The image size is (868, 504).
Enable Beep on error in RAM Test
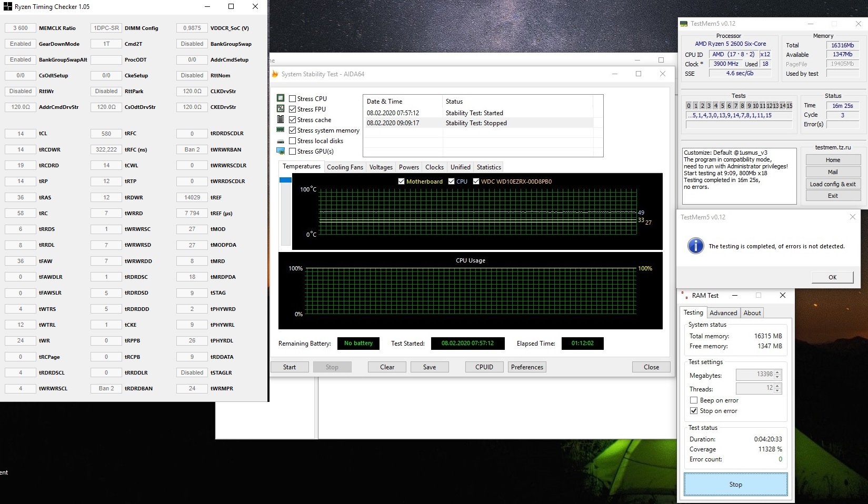694,400
